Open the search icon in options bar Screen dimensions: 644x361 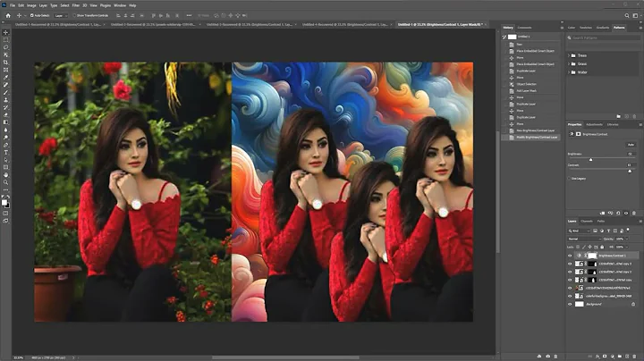click(x=627, y=15)
